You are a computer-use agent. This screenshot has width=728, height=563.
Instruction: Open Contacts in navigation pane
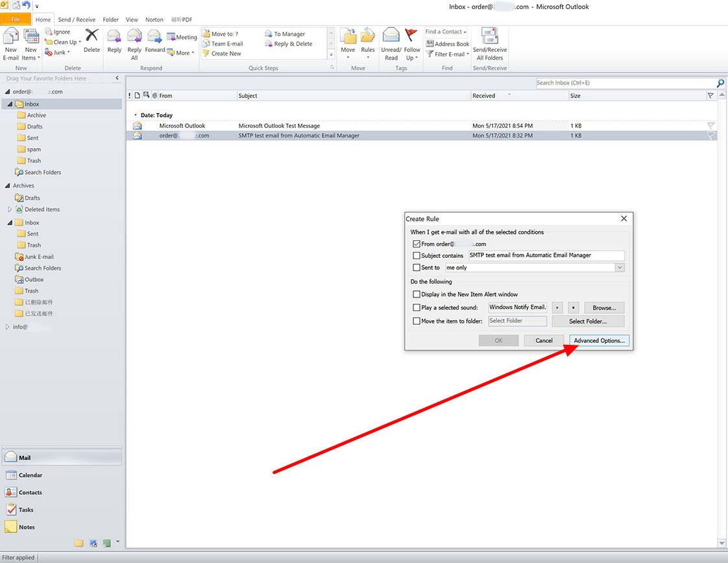30,492
